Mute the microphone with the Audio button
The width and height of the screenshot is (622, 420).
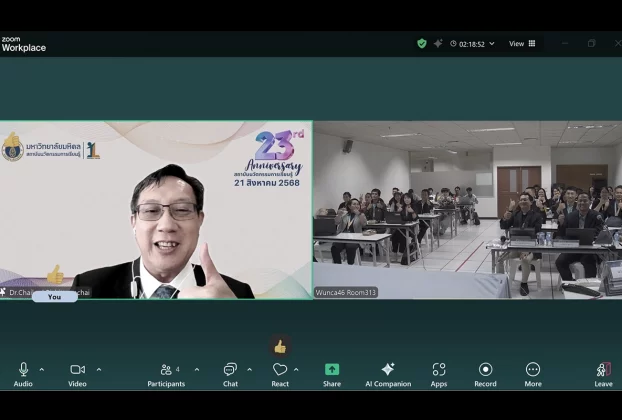(x=23, y=374)
